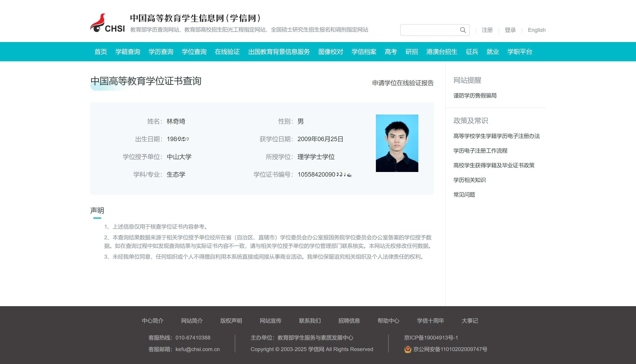Click the search input field
Image resolution: width=636 pixels, height=364 pixels.
pyautogui.click(x=429, y=30)
